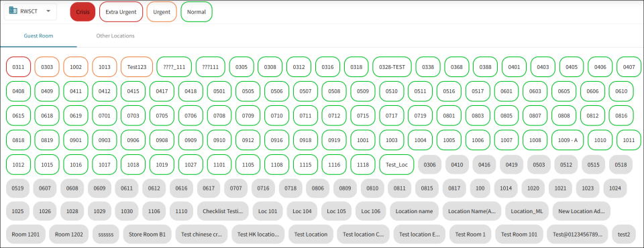Toggle the Extra Urgent priority filter
This screenshot has width=644, height=248.
tap(121, 12)
